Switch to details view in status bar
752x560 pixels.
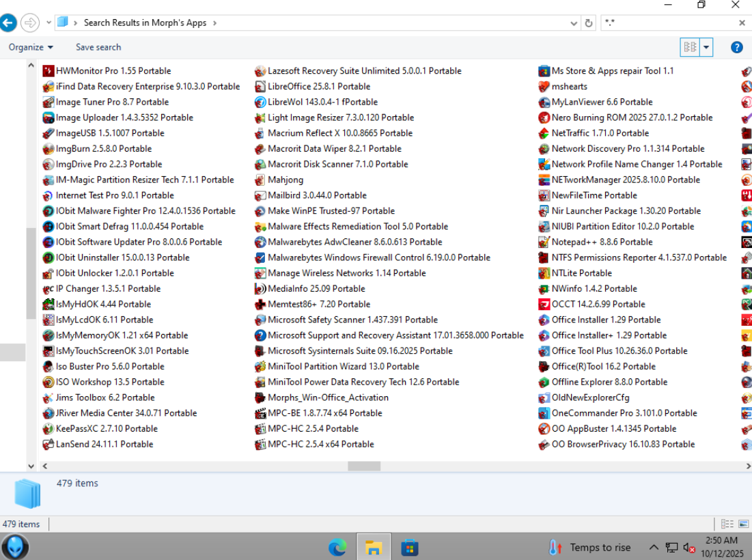click(x=727, y=524)
